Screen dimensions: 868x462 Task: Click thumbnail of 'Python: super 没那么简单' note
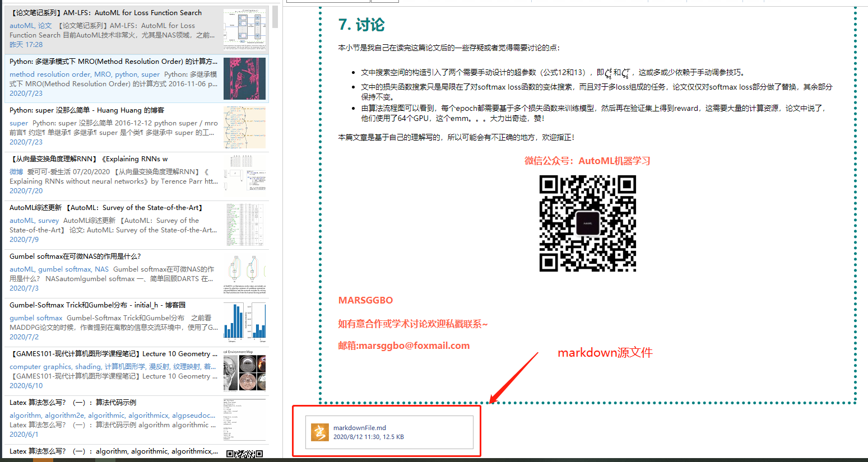[245, 127]
